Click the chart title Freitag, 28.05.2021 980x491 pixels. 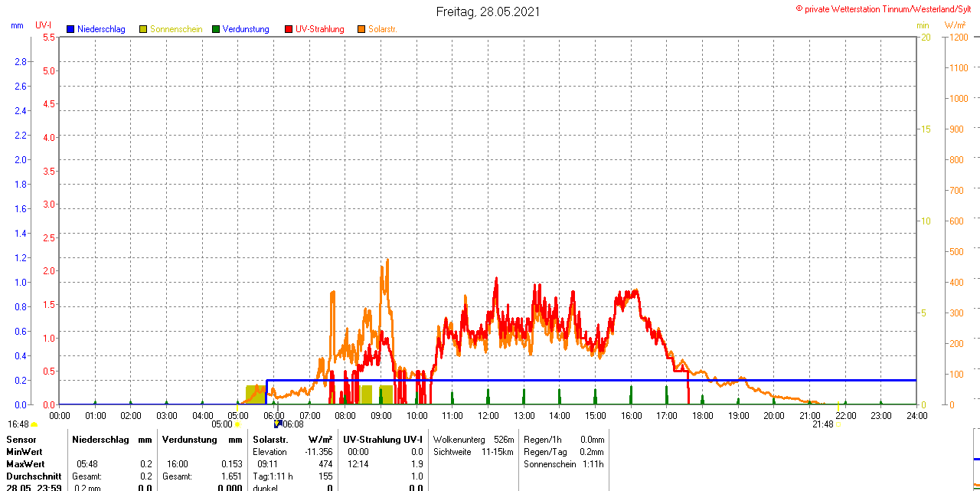[488, 11]
